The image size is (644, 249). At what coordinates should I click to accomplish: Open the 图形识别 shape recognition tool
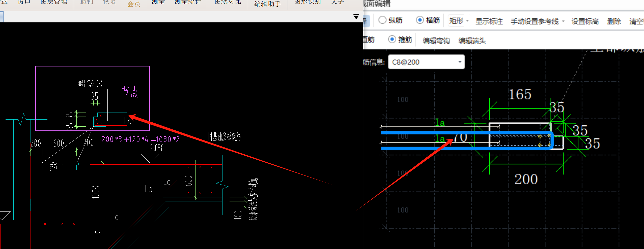pyautogui.click(x=307, y=2)
